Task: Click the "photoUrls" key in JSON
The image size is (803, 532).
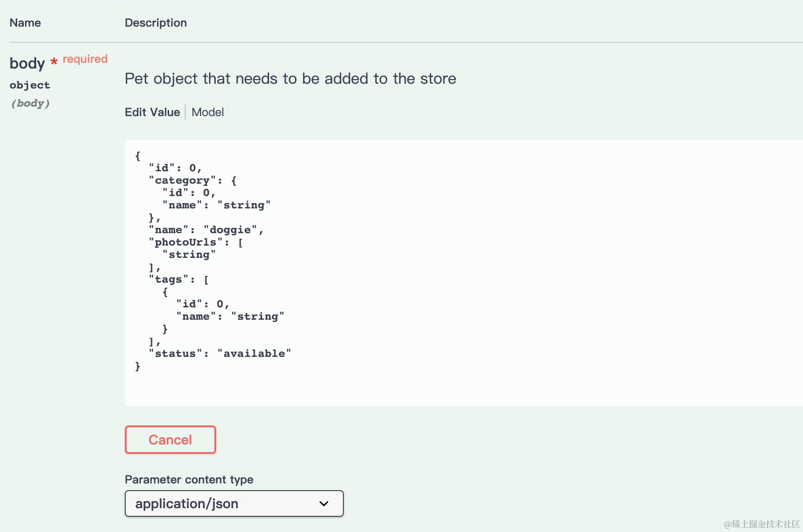Action: pyautogui.click(x=186, y=242)
